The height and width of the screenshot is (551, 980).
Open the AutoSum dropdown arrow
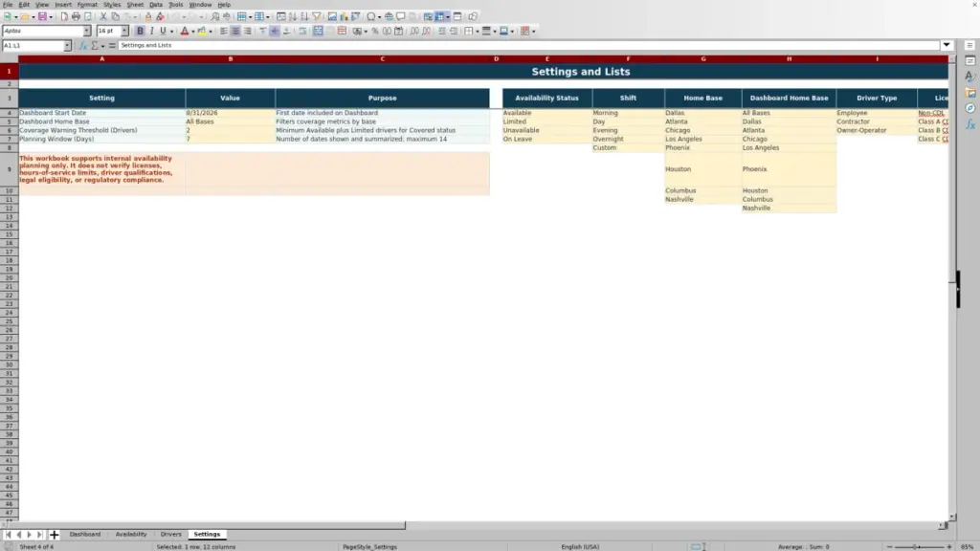point(103,46)
